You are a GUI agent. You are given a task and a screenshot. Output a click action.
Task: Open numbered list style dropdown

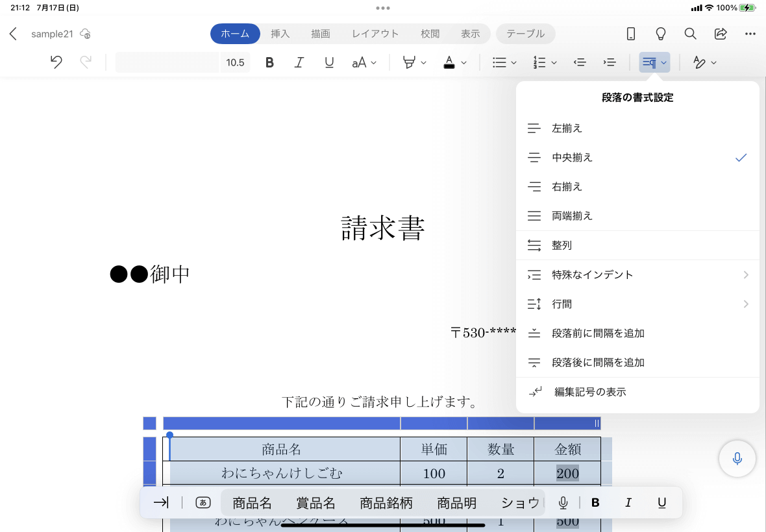(554, 62)
